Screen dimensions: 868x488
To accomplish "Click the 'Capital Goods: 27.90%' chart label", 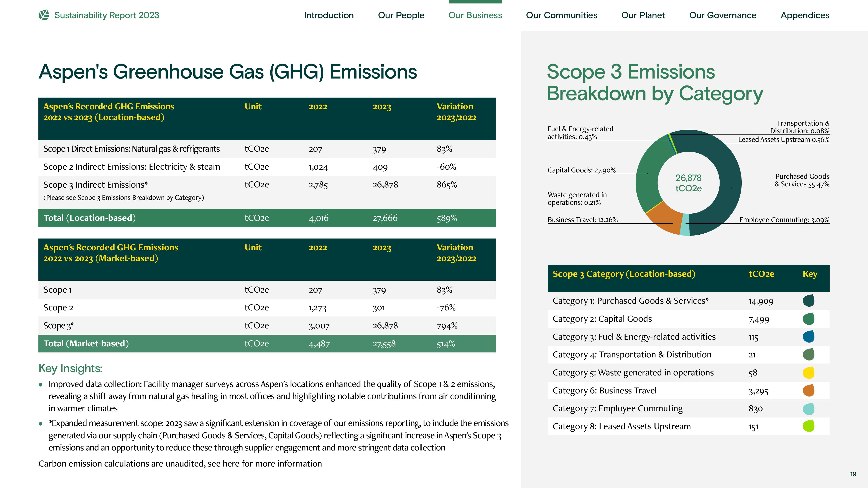I will click(x=582, y=170).
